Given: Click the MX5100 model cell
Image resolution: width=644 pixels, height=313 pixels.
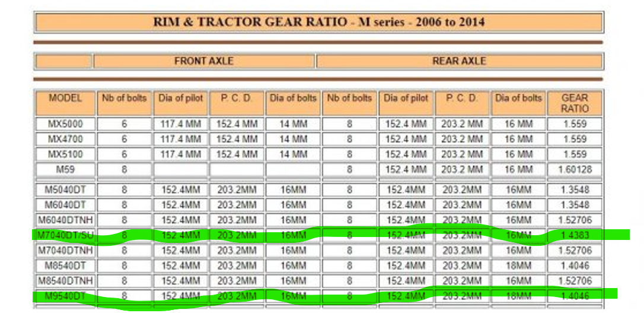Looking at the screenshot, I should pyautogui.click(x=65, y=154).
